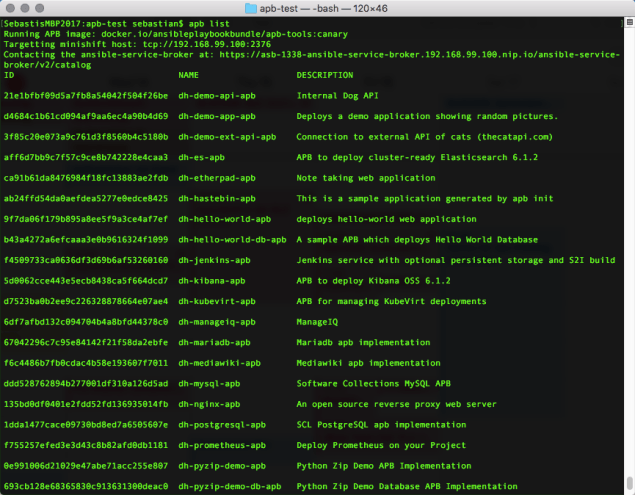This screenshot has width=635, height=495.
Task: Click 'dh-pyzip-demo-db-apb' in the NAME column
Action: (230, 486)
